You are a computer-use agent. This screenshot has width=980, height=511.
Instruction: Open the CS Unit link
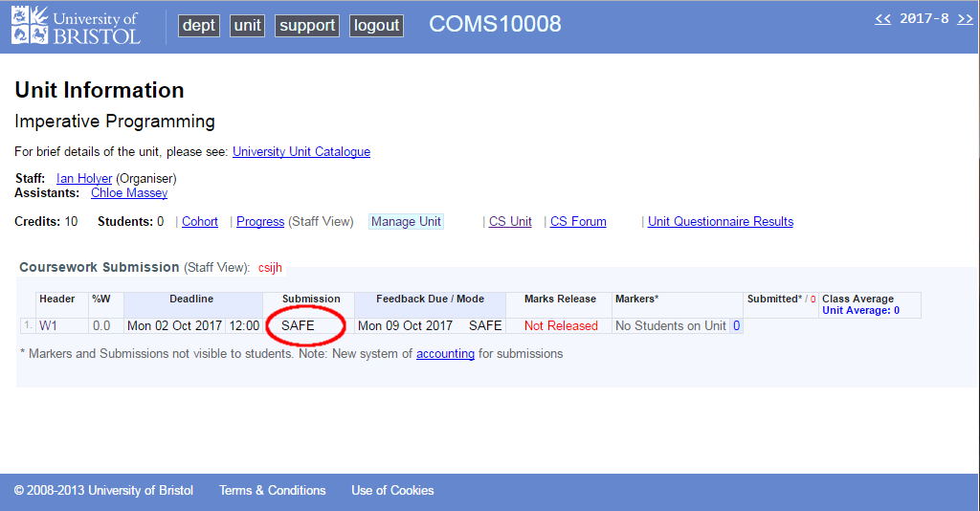click(x=510, y=222)
